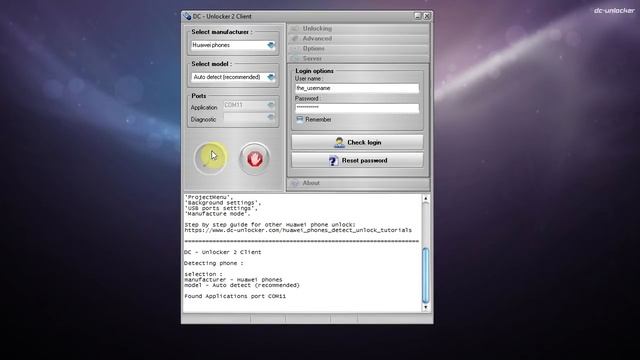Click the Reset password button
This screenshot has width=640, height=360.
click(x=358, y=160)
